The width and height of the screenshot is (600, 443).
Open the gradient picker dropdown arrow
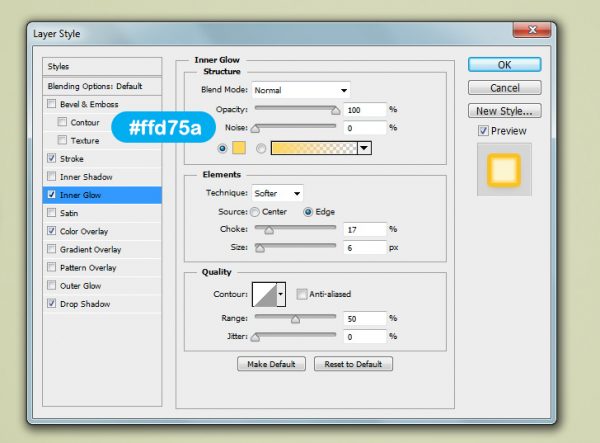[364, 148]
